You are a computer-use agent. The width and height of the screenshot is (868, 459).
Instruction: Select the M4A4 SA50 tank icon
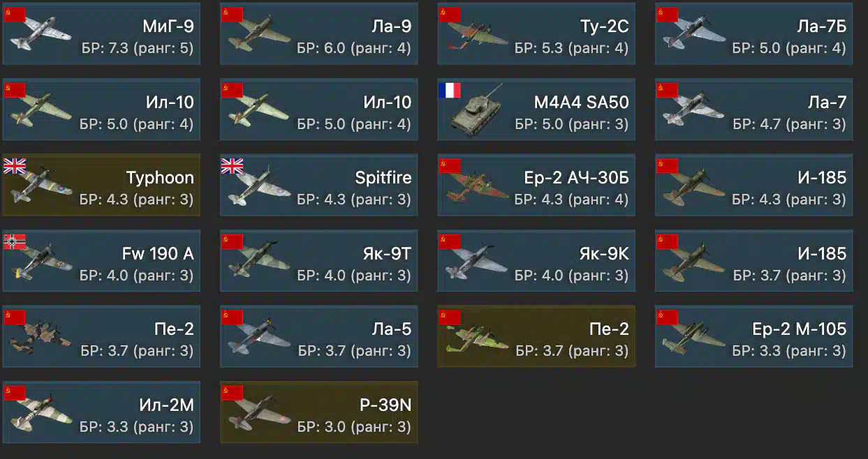point(476,108)
